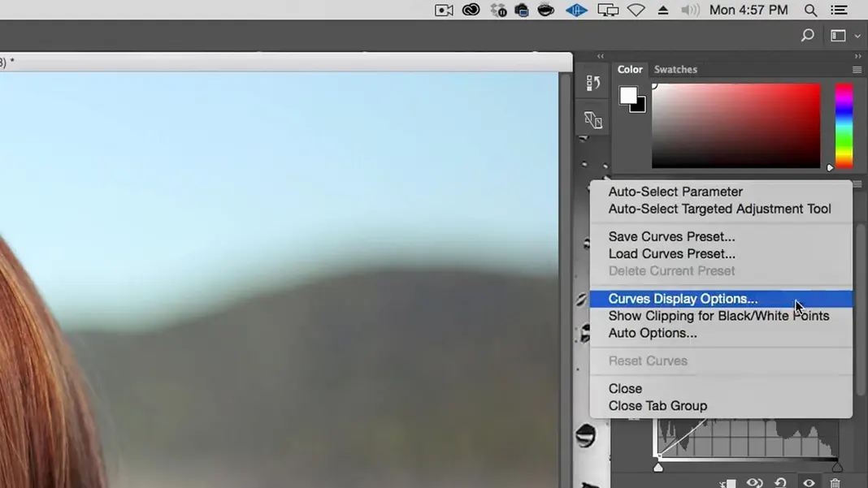868x488 pixels.
Task: Open Spotlight search in menu bar
Action: (x=810, y=10)
